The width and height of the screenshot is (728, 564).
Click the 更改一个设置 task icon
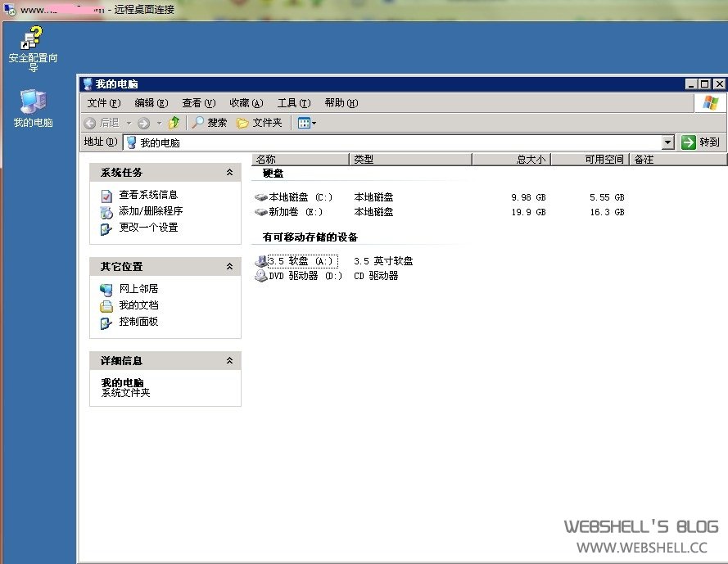(106, 229)
